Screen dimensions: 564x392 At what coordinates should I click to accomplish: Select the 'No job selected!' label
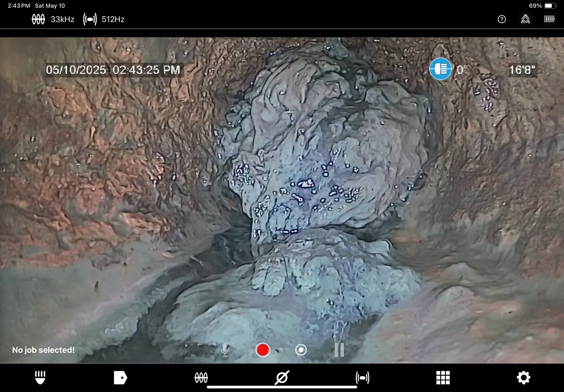43,350
